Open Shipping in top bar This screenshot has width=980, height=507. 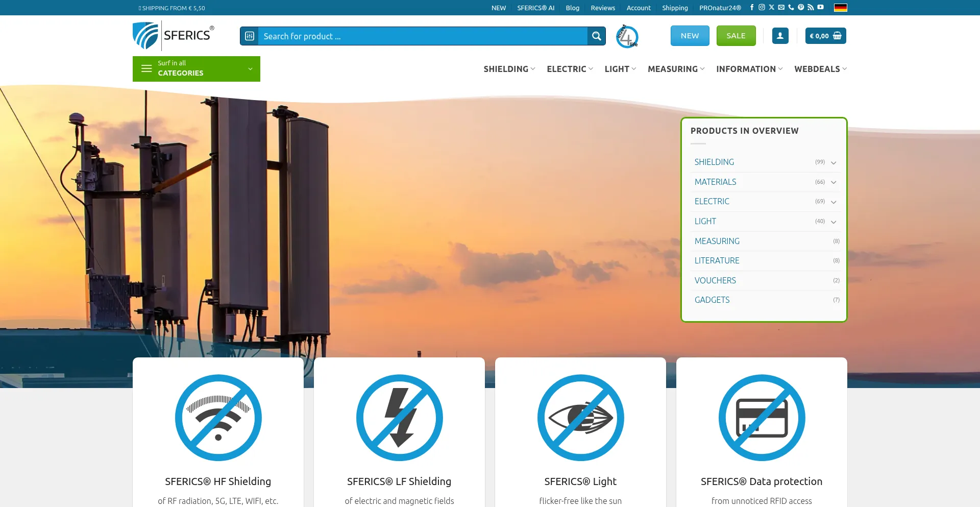point(675,8)
